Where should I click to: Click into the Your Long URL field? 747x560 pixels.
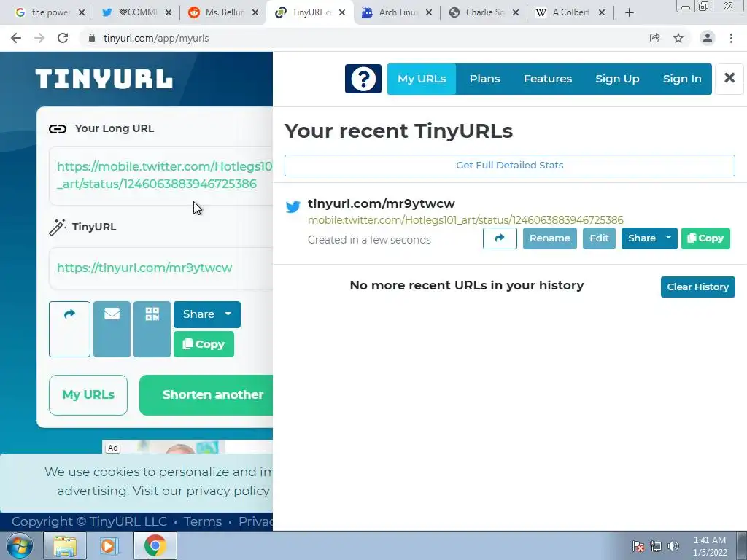click(161, 176)
